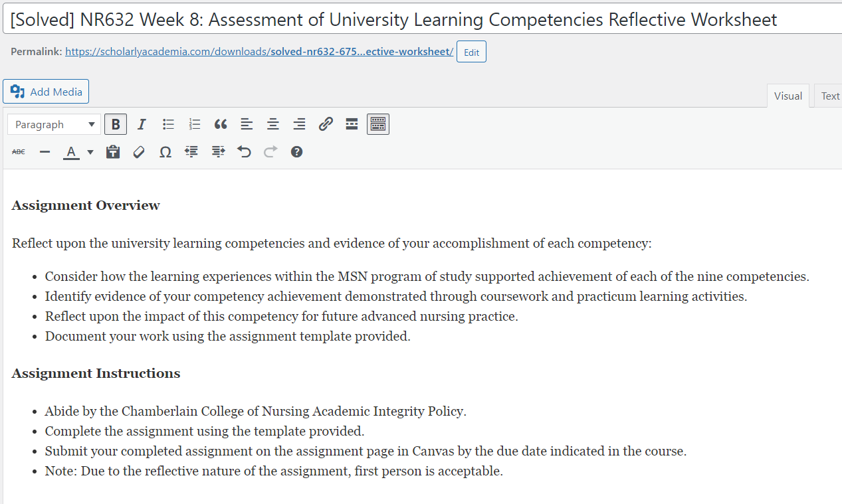Image resolution: width=842 pixels, height=504 pixels.
Task: Increase indent of the paragraph
Action: [218, 152]
